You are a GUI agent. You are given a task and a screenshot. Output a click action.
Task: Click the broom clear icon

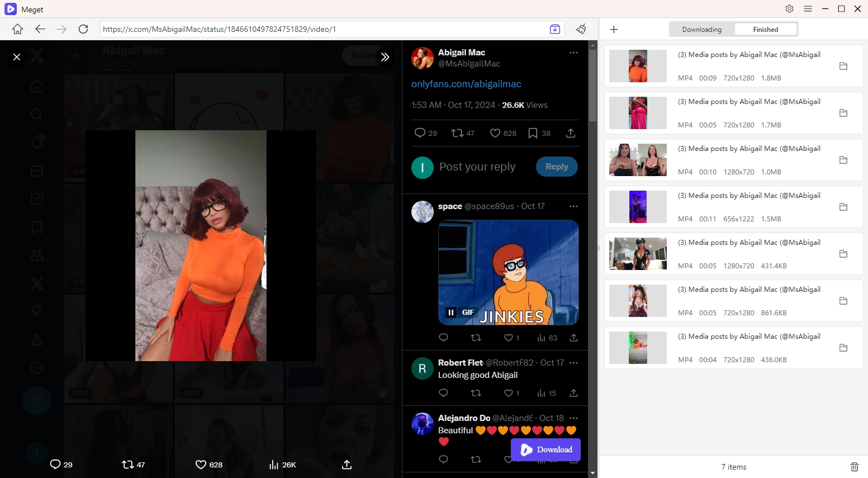581,29
